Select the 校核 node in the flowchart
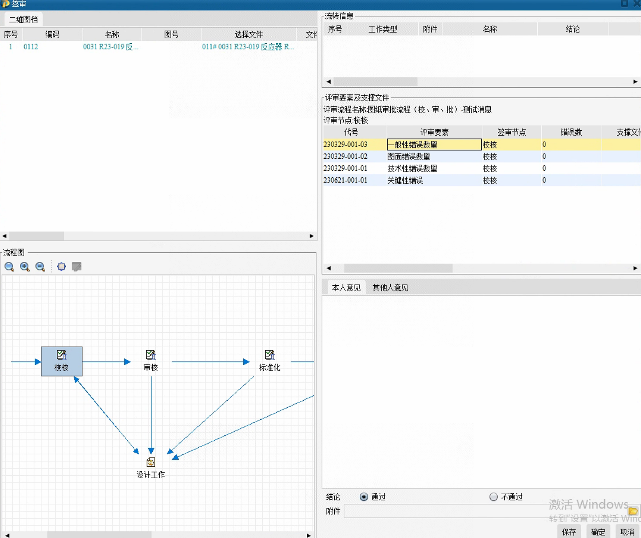641x538 pixels. 62,360
